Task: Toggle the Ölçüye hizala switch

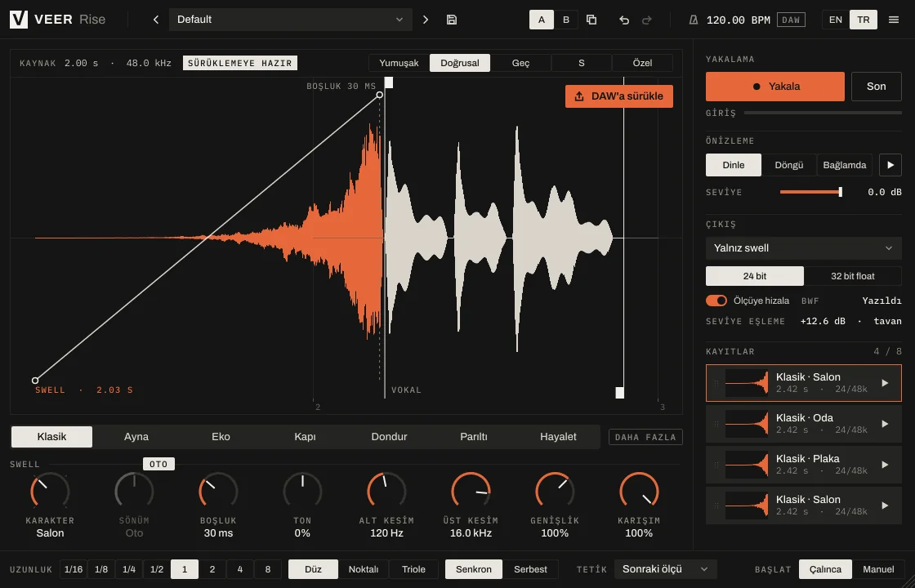Action: 716,301
